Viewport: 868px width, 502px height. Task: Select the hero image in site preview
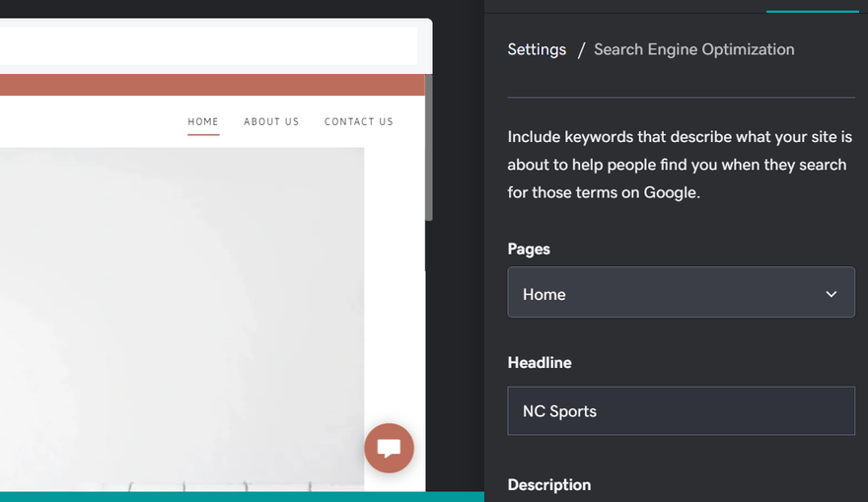point(182,319)
